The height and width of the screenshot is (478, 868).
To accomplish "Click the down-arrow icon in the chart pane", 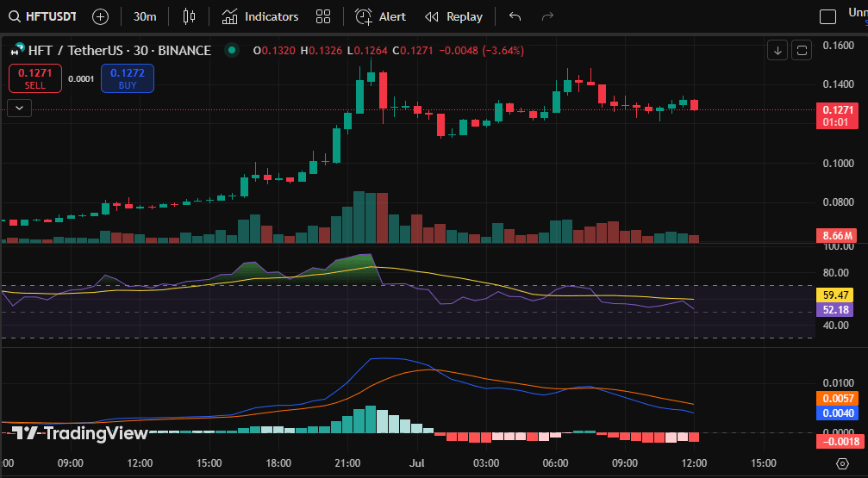I will pyautogui.click(x=777, y=51).
